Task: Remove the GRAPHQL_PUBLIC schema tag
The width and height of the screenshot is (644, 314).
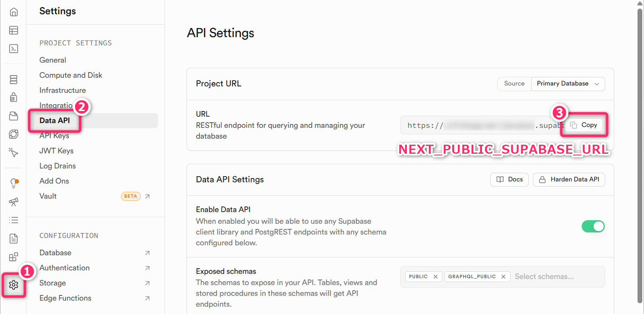Action: [503, 277]
